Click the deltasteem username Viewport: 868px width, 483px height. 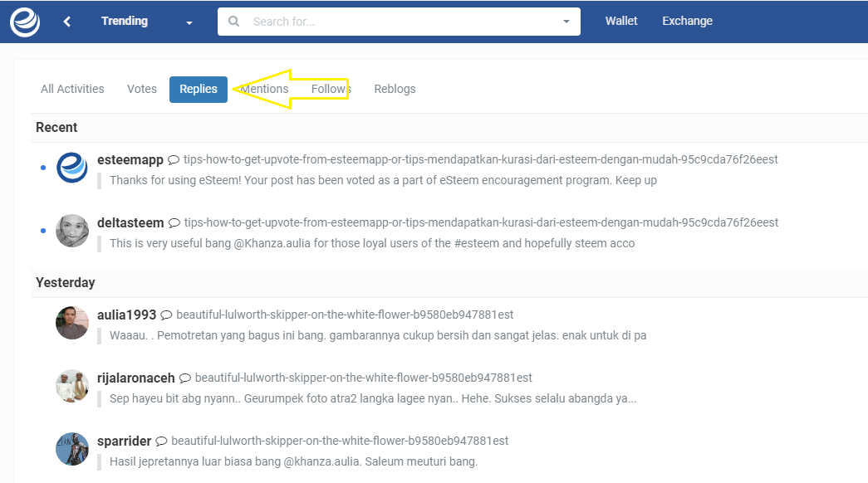[130, 223]
